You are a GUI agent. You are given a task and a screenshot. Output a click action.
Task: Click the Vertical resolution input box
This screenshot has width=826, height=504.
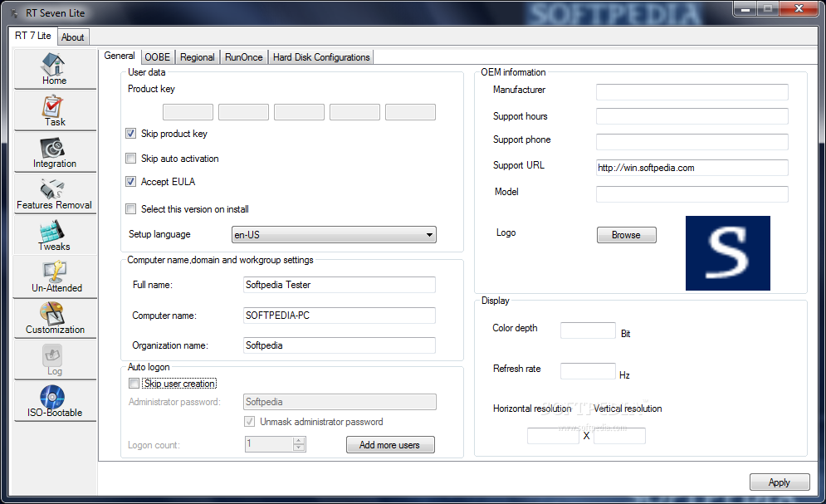[619, 436]
